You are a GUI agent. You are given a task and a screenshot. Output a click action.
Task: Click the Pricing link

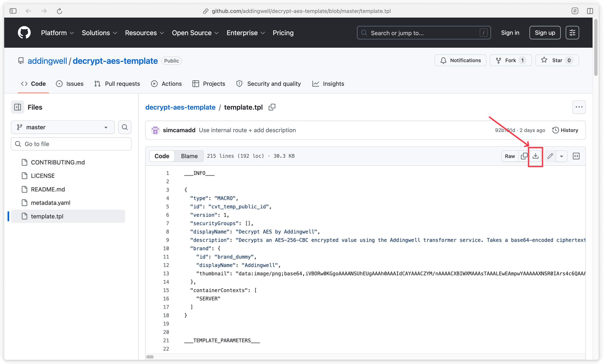click(x=283, y=33)
